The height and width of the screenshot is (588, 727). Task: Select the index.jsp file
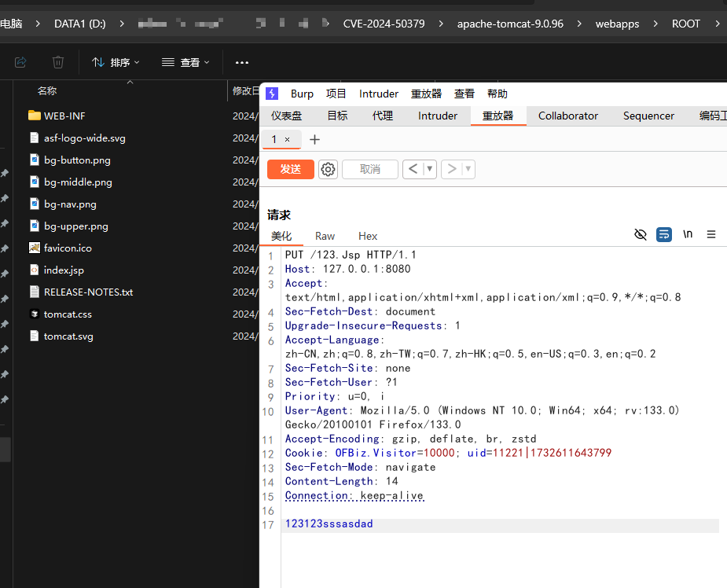(x=64, y=270)
